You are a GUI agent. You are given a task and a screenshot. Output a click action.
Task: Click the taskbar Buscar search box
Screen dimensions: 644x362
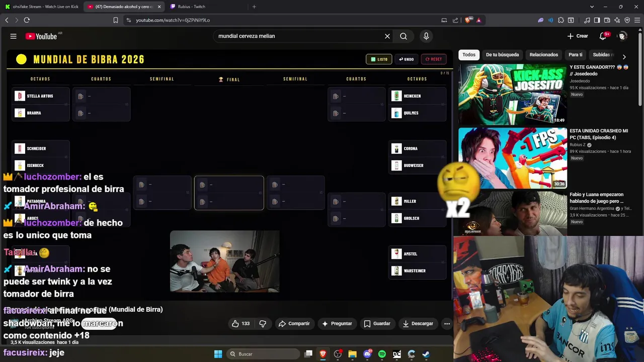click(263, 354)
